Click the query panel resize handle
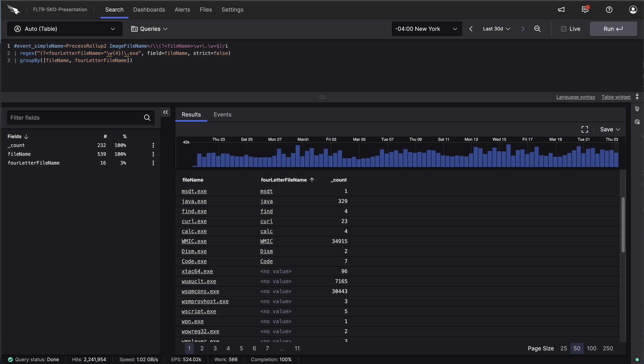644x364 pixels. pos(322,97)
